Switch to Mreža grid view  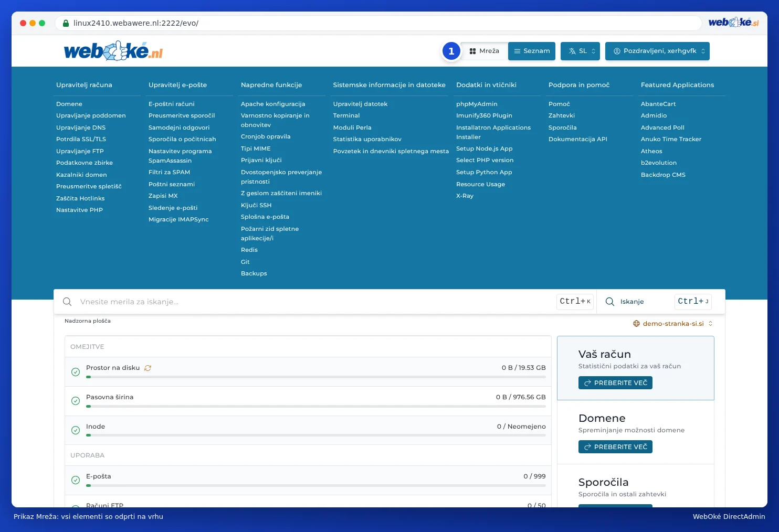pyautogui.click(x=485, y=51)
